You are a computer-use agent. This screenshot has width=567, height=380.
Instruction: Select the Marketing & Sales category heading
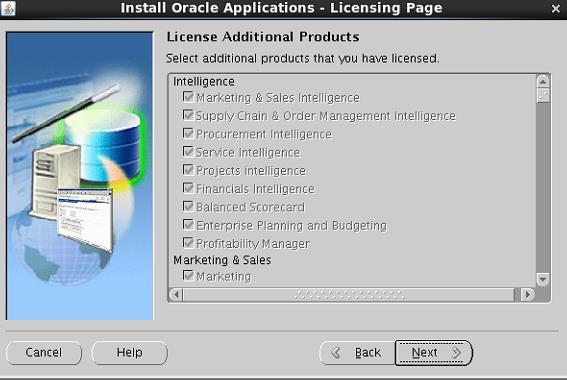pos(222,260)
